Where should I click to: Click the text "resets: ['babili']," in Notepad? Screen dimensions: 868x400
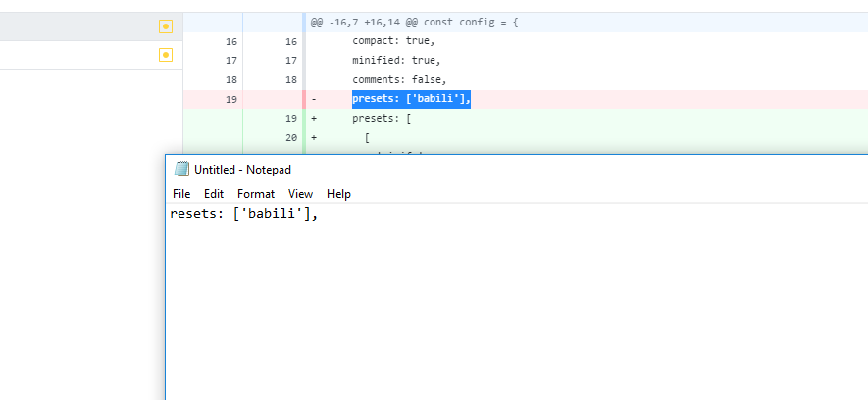(244, 214)
